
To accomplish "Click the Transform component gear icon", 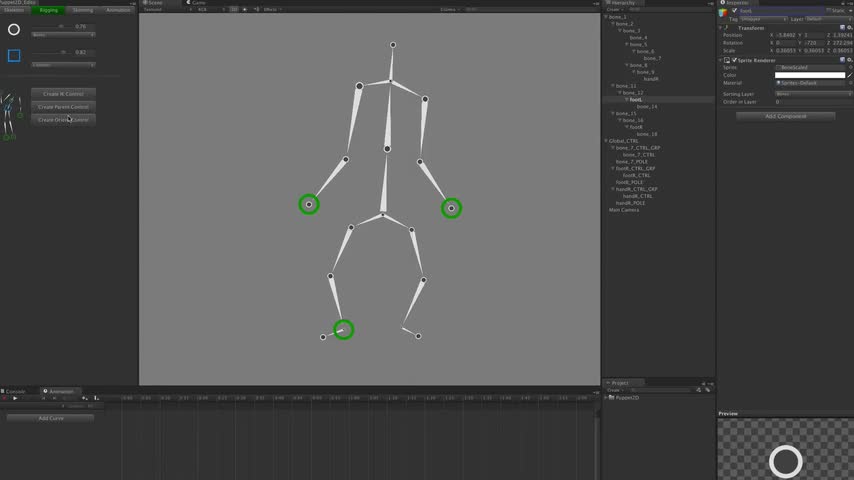I will [x=849, y=28].
